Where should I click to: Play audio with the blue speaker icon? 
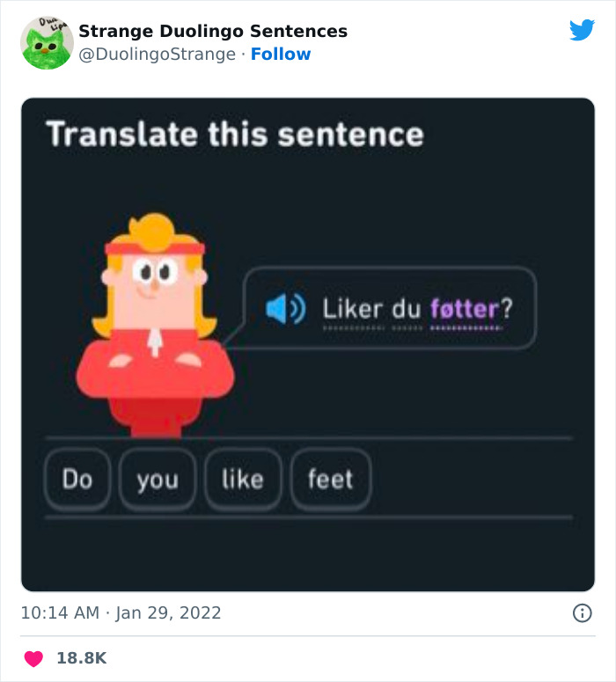tap(284, 309)
